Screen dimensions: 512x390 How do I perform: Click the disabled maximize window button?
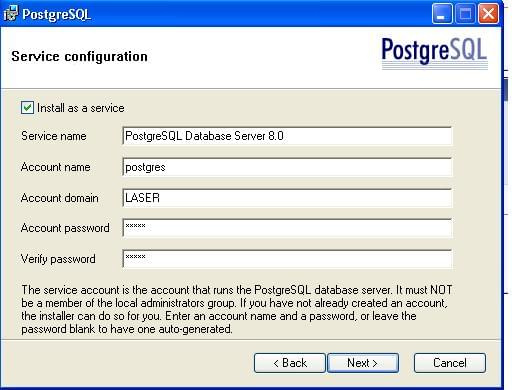(x=465, y=14)
